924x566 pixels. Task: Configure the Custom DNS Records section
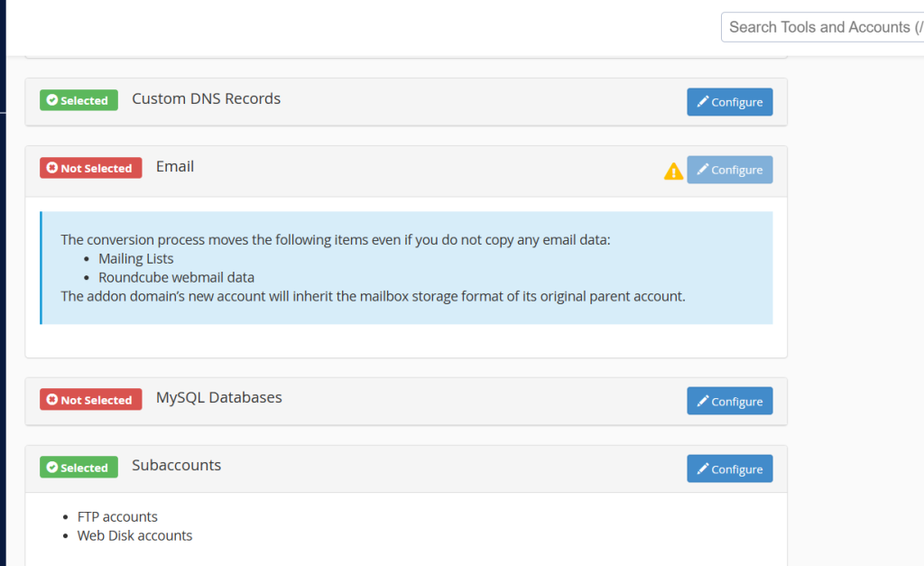point(729,102)
